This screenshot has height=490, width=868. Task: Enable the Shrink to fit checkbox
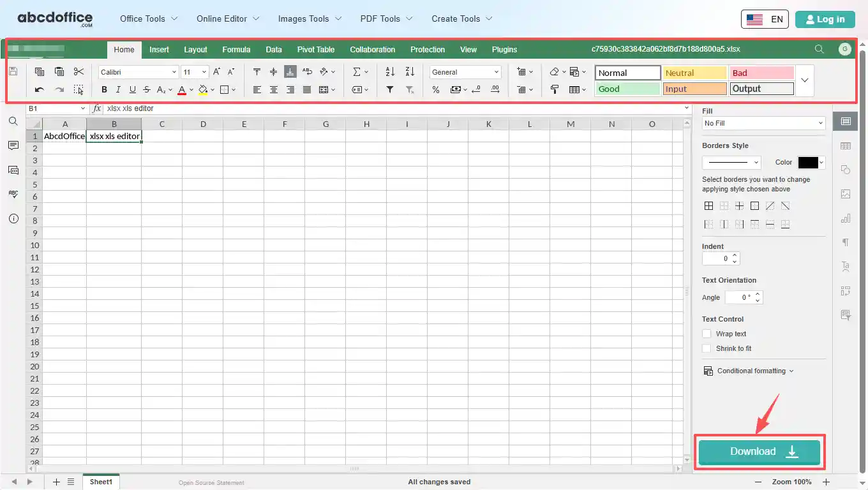coord(707,348)
